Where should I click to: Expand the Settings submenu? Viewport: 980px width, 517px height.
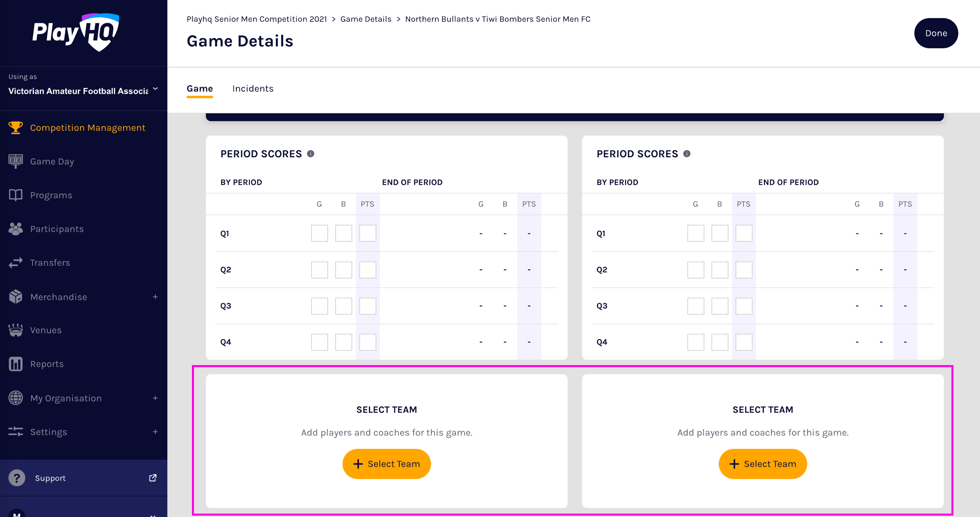click(155, 432)
